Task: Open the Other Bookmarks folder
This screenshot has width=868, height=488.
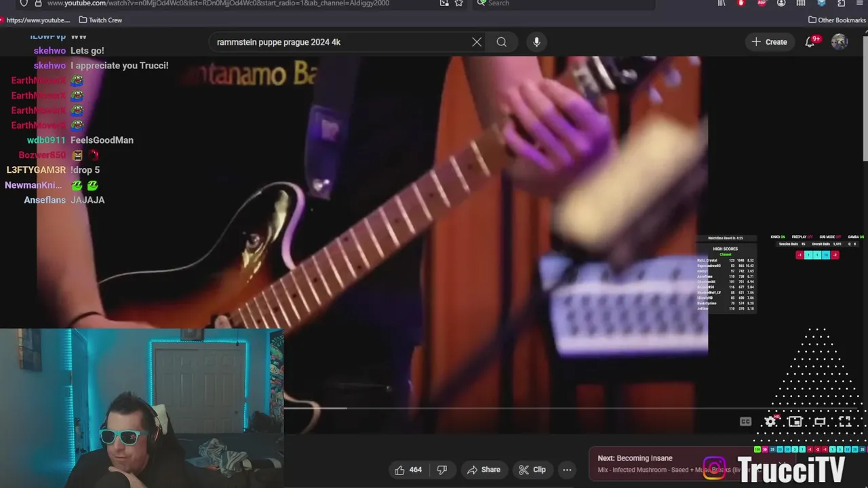Action: pos(837,20)
